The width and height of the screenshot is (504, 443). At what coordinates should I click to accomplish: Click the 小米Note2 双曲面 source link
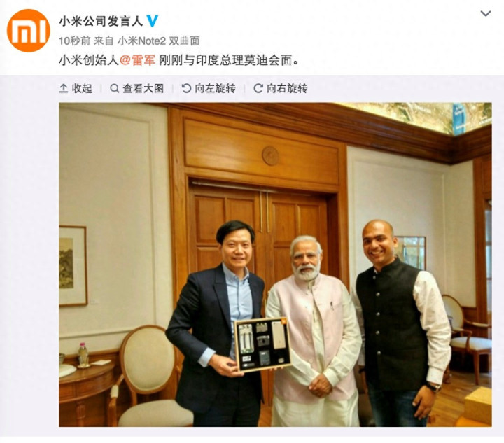click(158, 41)
